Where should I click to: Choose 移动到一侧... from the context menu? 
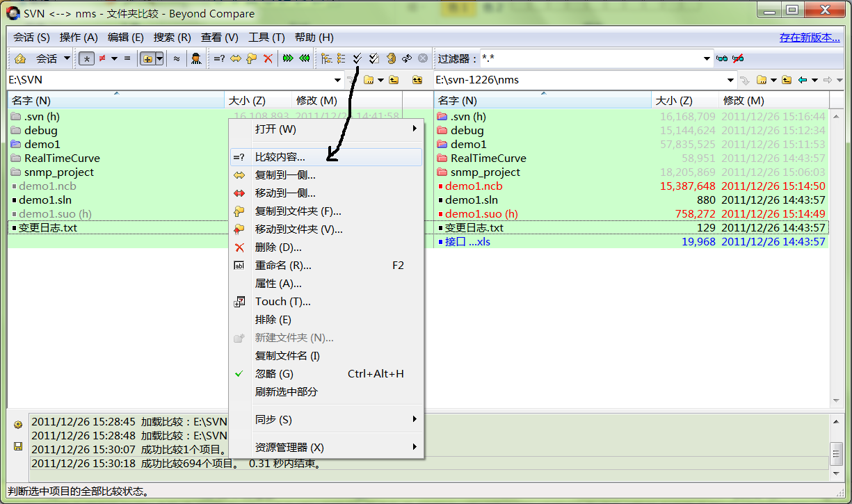pyautogui.click(x=326, y=193)
